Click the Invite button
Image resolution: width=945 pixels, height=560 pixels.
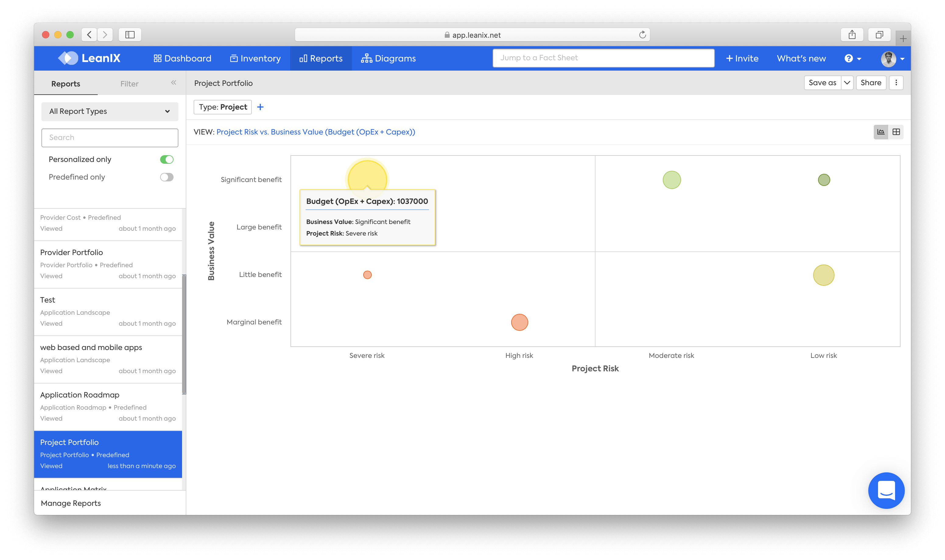tap(742, 58)
